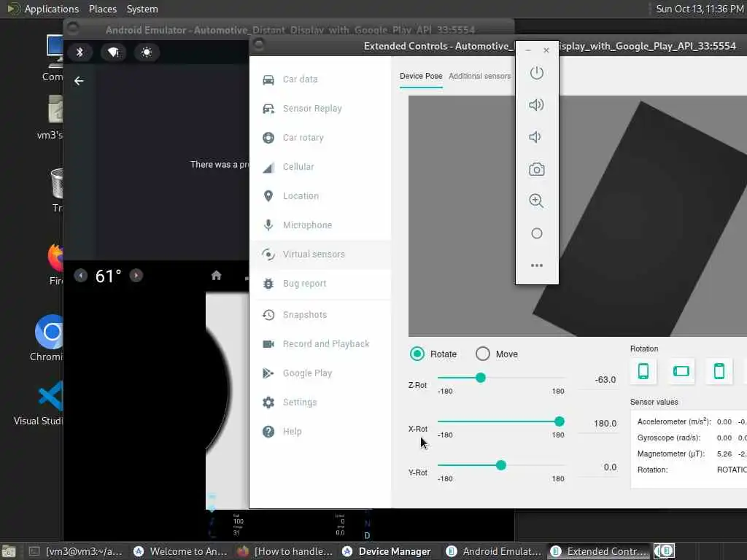Click the Z-Rot slider handle
Screen dimensions: 747x560
[x=481, y=378]
